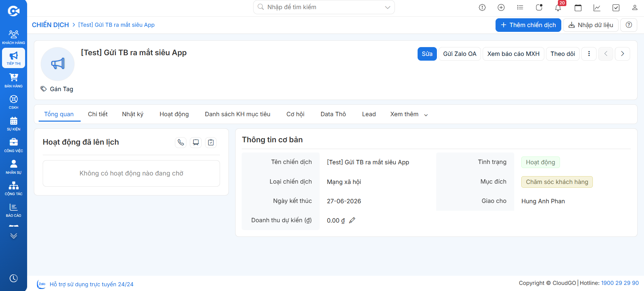
Task: Expand the Xem thêm tabs dropdown
Action: pyautogui.click(x=409, y=115)
